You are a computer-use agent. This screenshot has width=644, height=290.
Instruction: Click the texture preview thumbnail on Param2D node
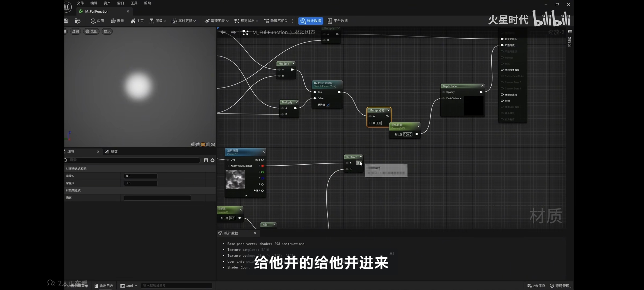pyautogui.click(x=235, y=179)
